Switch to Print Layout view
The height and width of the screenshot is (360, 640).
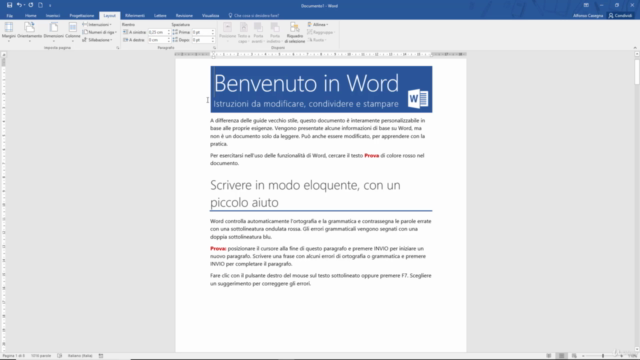coord(562,356)
